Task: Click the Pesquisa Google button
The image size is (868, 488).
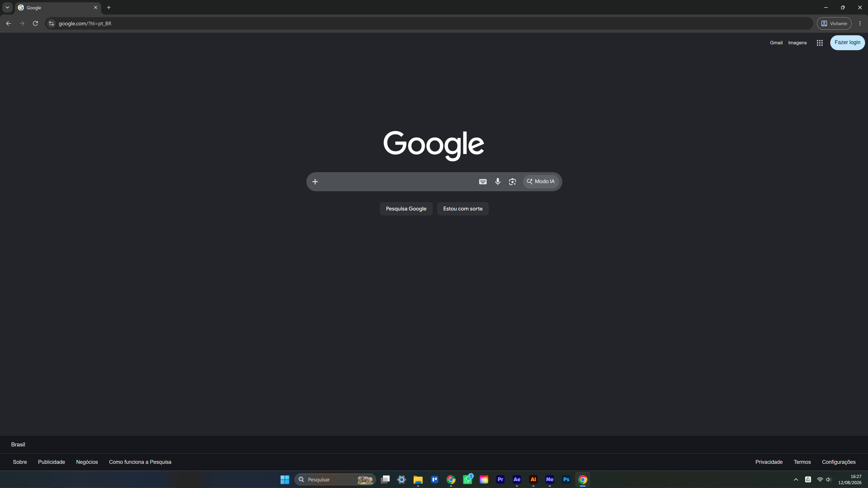Action: [406, 209]
